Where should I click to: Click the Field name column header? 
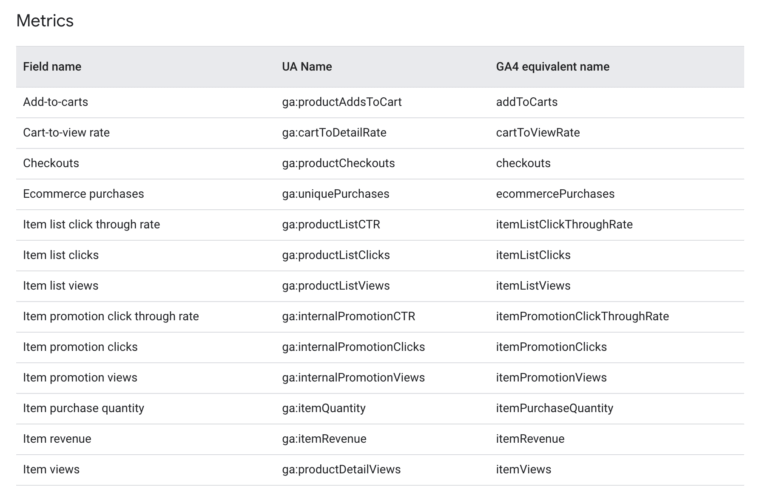click(x=52, y=67)
